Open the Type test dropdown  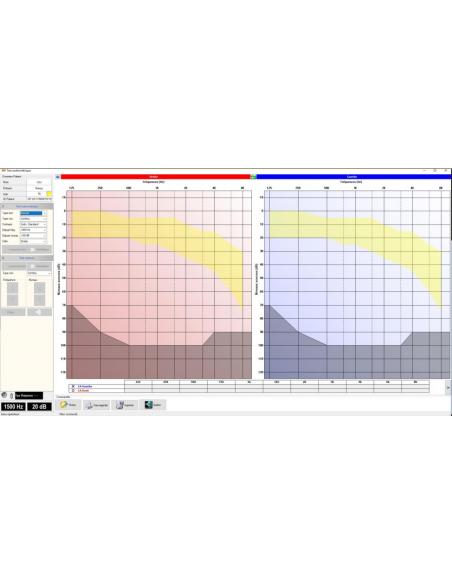(x=33, y=213)
